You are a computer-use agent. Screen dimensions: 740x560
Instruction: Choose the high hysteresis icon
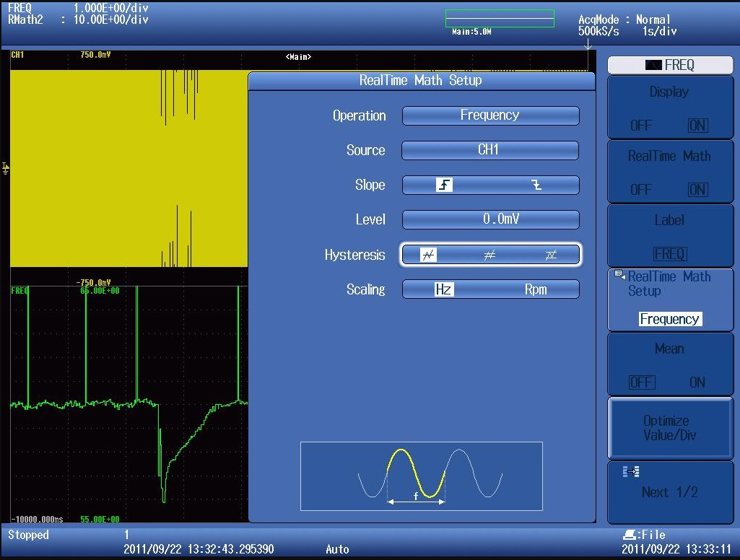coord(551,255)
